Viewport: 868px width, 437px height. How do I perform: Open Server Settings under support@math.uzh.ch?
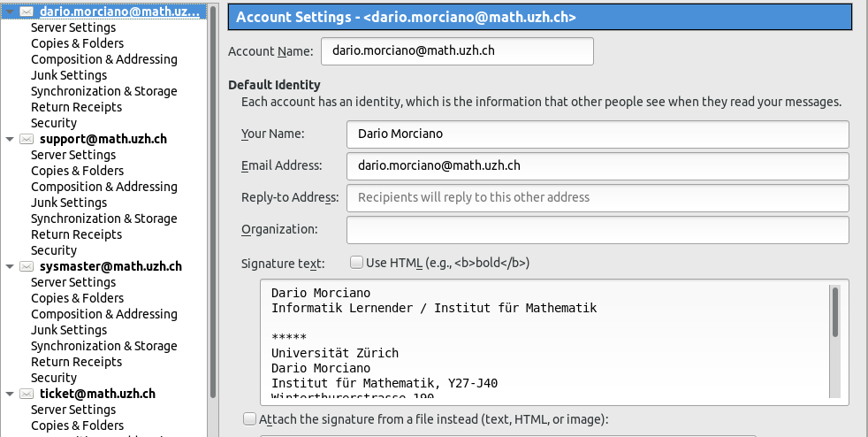pos(73,155)
